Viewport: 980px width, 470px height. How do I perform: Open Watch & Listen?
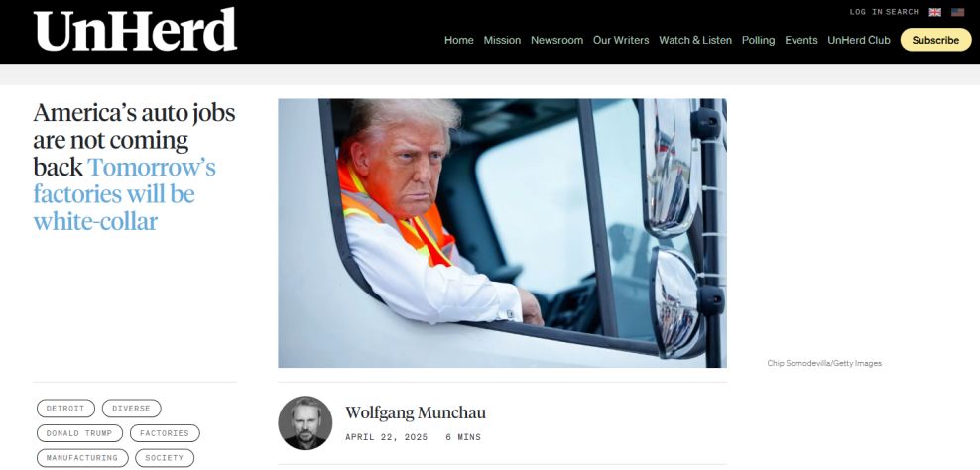[x=695, y=40]
